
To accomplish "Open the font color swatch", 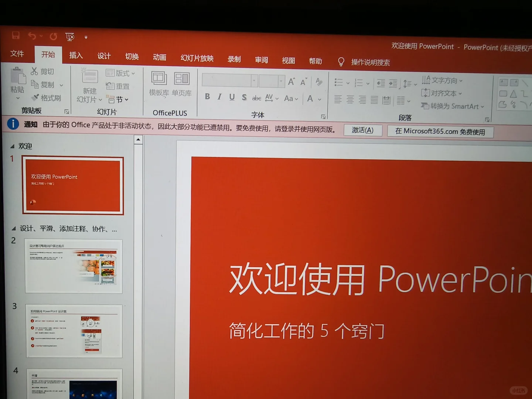I will click(310, 98).
